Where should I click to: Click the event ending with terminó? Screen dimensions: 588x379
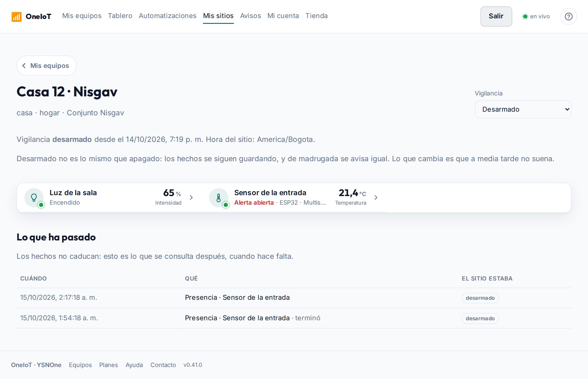click(x=253, y=318)
